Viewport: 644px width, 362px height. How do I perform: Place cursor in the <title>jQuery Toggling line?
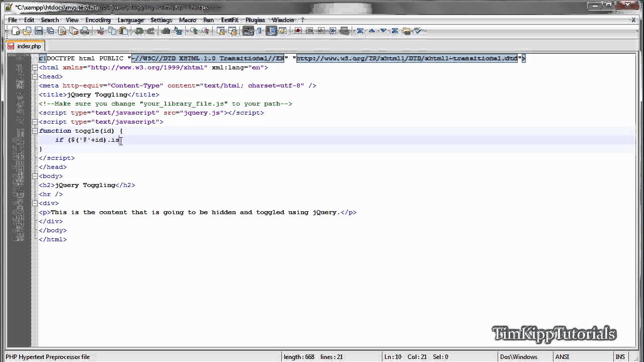[99, 95]
